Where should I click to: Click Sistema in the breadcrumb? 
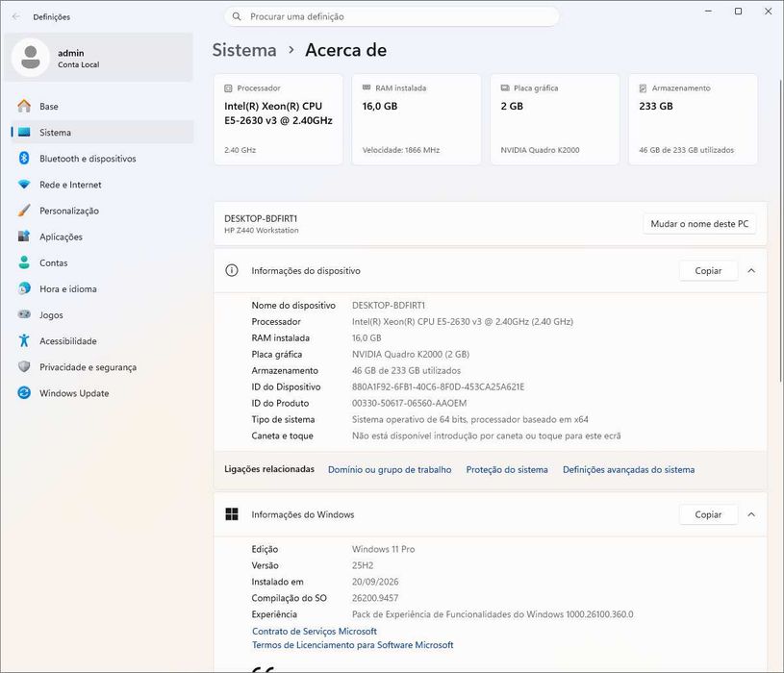[244, 50]
